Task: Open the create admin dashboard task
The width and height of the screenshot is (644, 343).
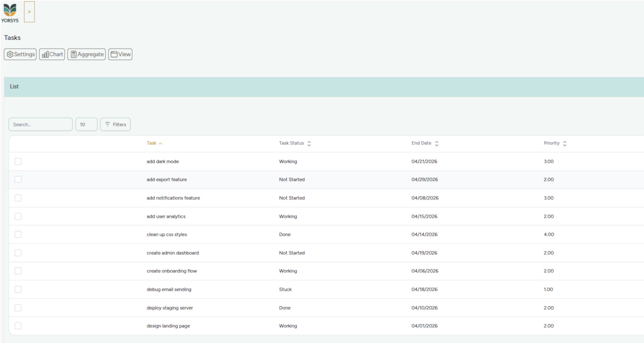Action: (x=173, y=253)
